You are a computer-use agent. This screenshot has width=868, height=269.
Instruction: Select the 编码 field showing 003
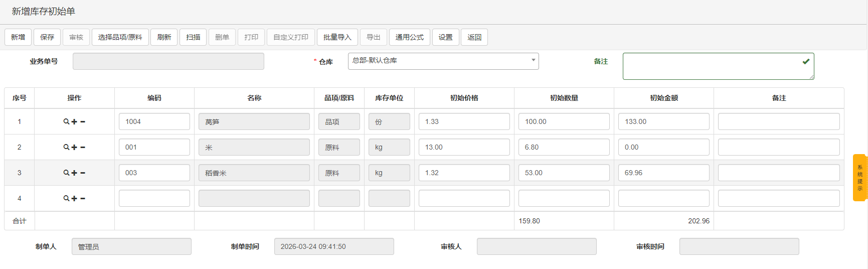[x=154, y=173]
